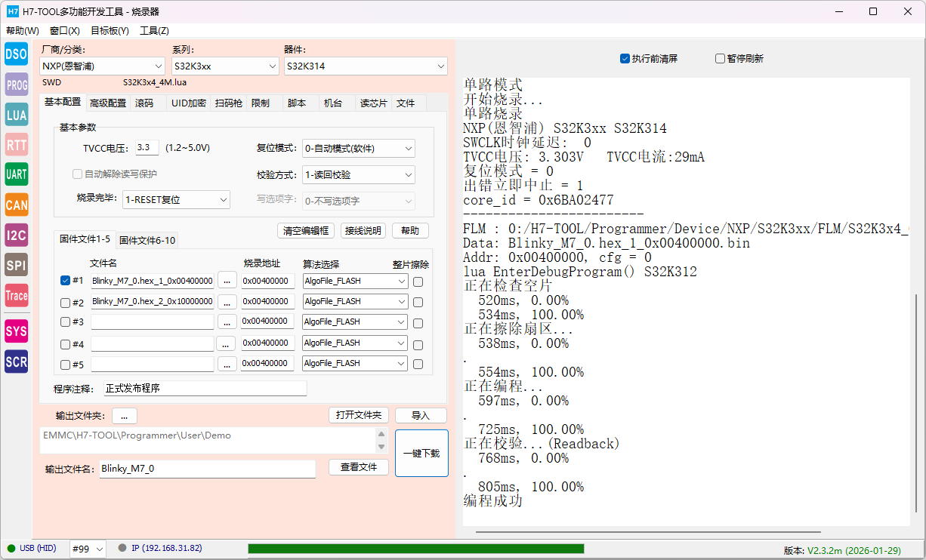
Task: Click the 导入 button
Action: pyautogui.click(x=421, y=416)
